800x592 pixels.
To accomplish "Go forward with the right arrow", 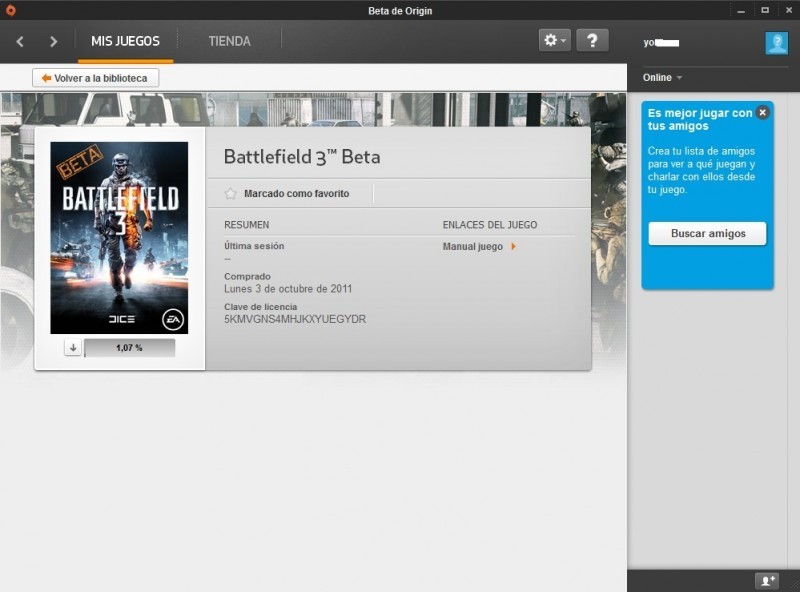I will coord(53,41).
